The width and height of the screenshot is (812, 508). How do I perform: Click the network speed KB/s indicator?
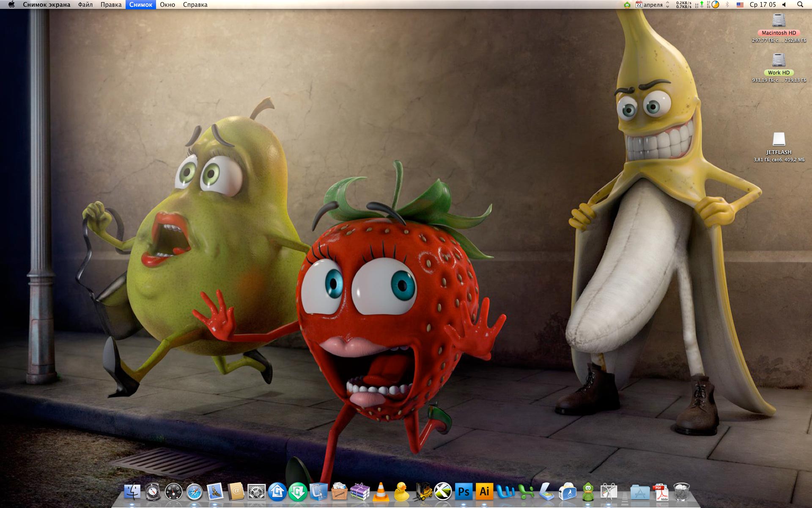(684, 5)
